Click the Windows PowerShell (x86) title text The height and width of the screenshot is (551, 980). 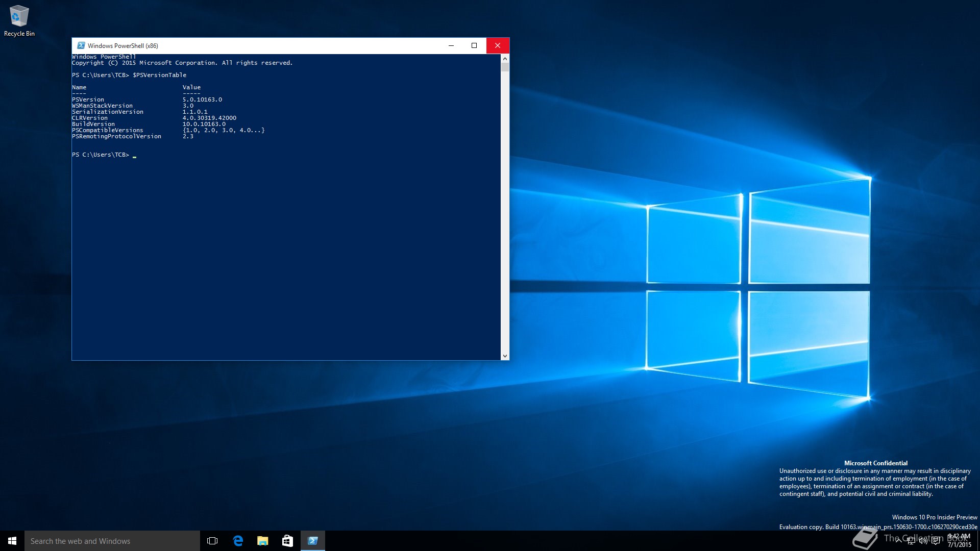tap(123, 45)
